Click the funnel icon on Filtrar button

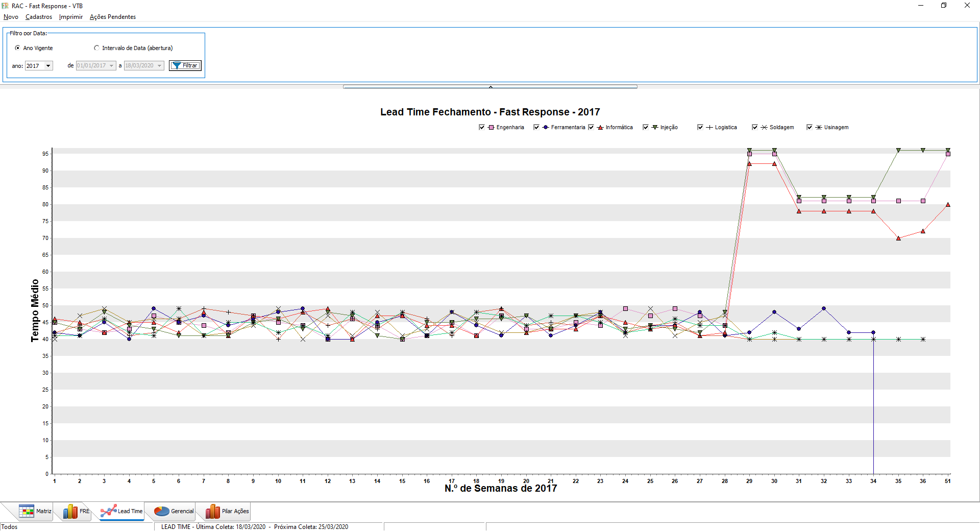pyautogui.click(x=176, y=65)
